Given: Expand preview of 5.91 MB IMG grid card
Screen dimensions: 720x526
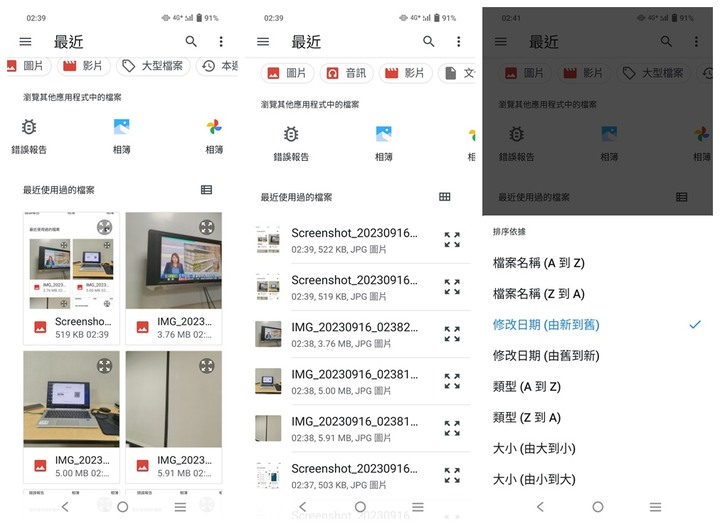Looking at the screenshot, I should [207, 366].
